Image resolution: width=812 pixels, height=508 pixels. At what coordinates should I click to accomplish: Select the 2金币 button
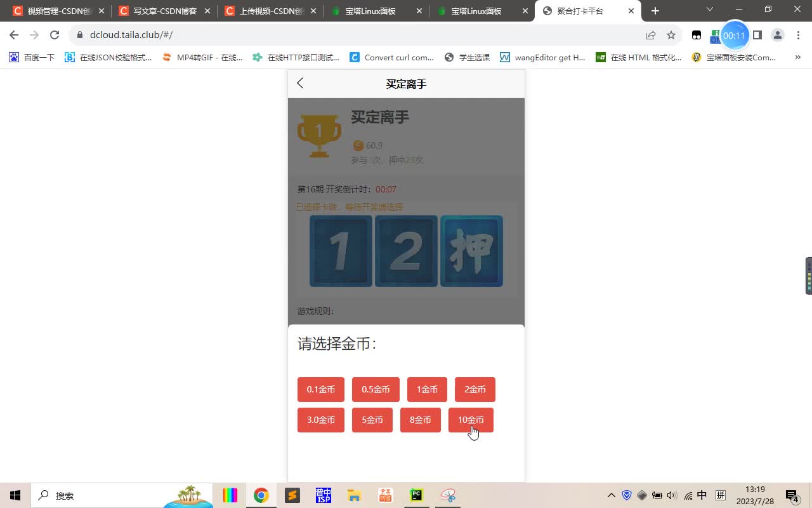[x=475, y=389]
